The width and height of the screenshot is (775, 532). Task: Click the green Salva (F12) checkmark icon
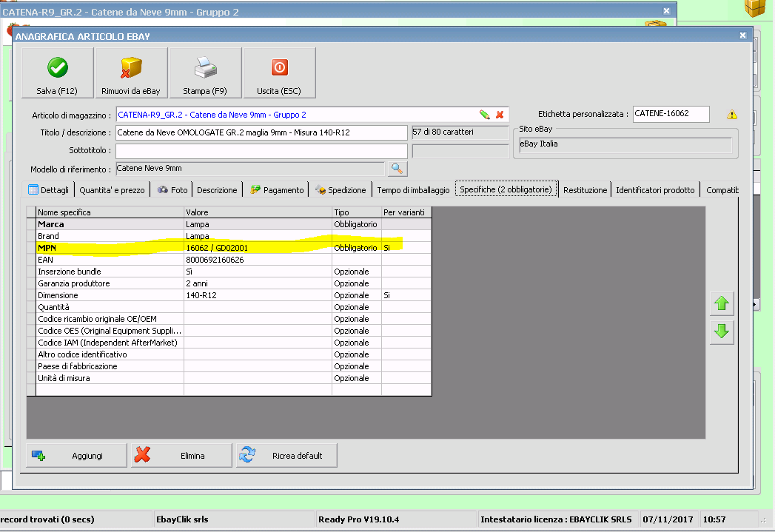57,68
